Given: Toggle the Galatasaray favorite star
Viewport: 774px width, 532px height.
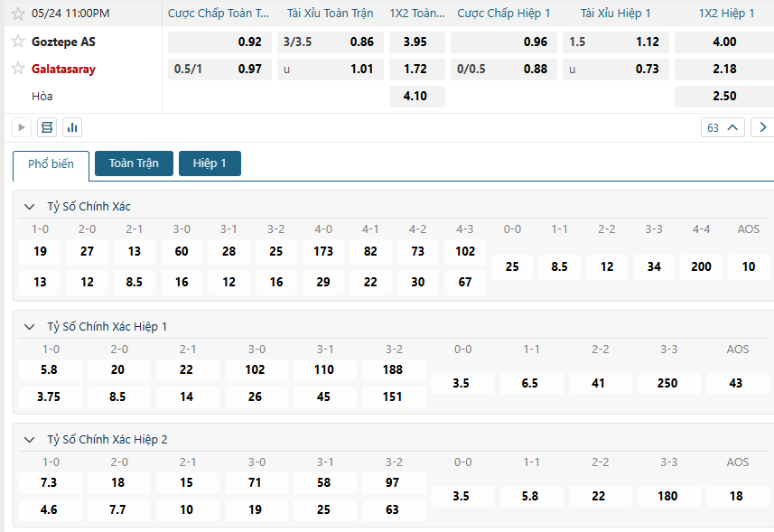Looking at the screenshot, I should click(17, 69).
